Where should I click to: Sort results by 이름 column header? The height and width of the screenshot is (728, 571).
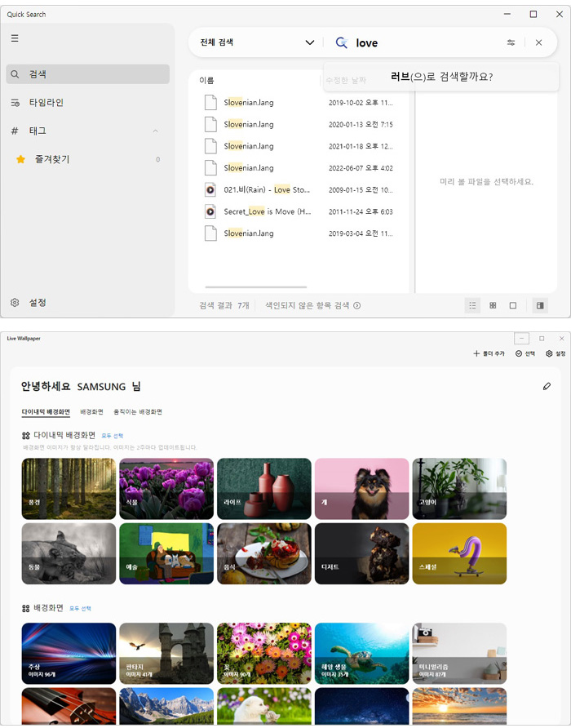tap(206, 80)
